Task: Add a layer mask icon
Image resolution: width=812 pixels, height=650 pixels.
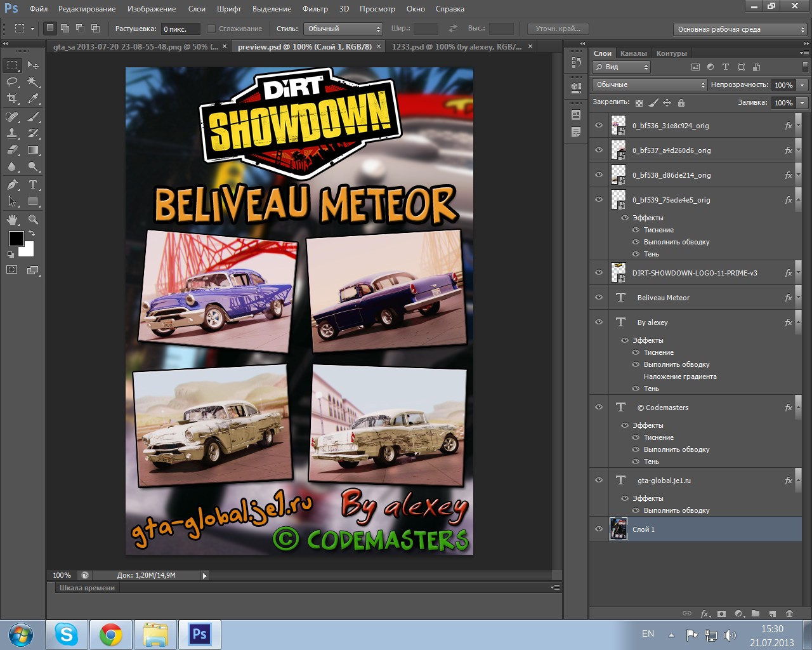Action: (721, 614)
